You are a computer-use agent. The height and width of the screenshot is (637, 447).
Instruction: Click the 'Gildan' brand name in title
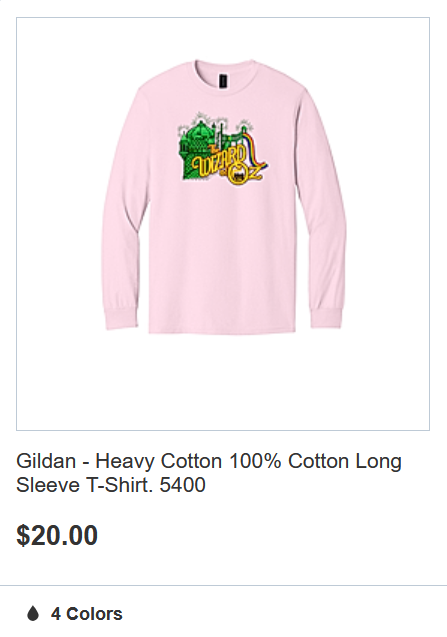point(46,461)
